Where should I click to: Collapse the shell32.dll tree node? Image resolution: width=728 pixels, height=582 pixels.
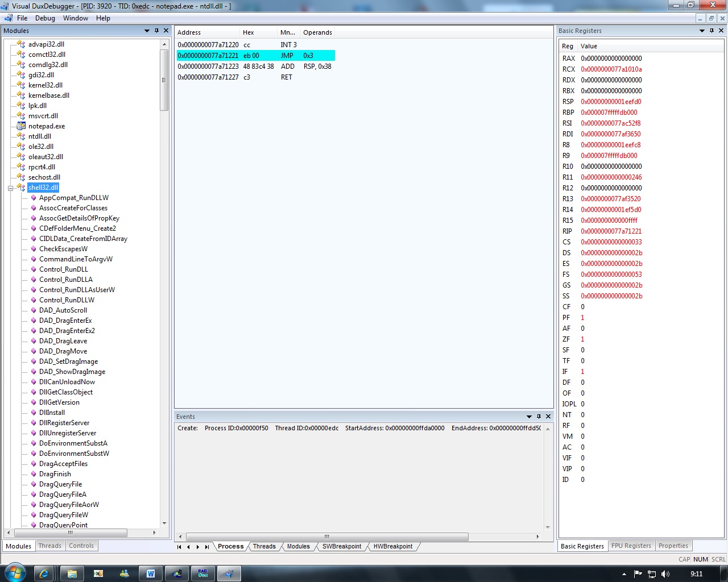point(10,188)
